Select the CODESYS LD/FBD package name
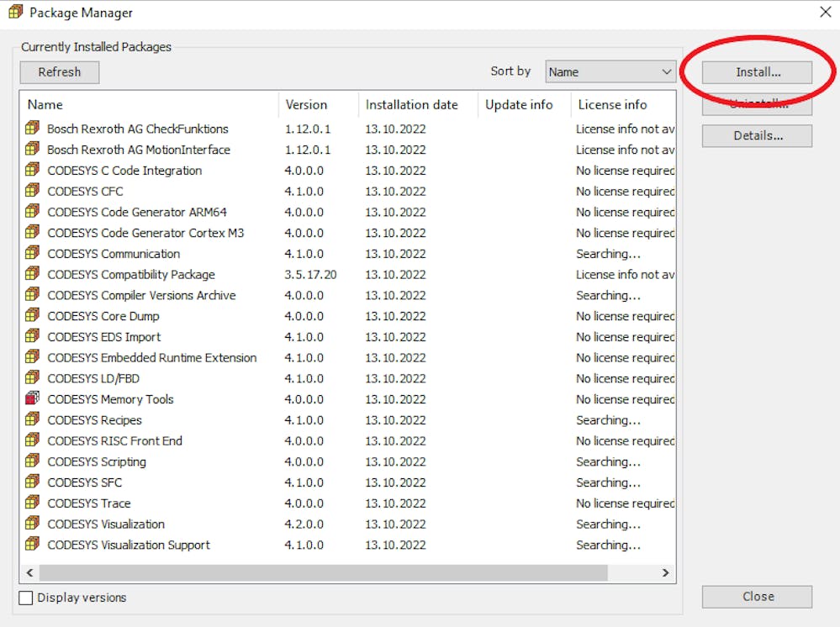 [93, 378]
